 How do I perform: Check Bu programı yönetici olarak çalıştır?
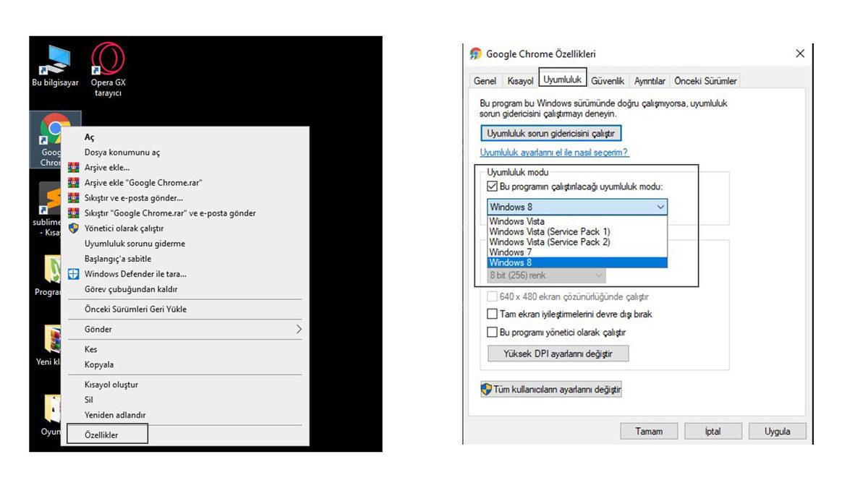[x=493, y=333]
